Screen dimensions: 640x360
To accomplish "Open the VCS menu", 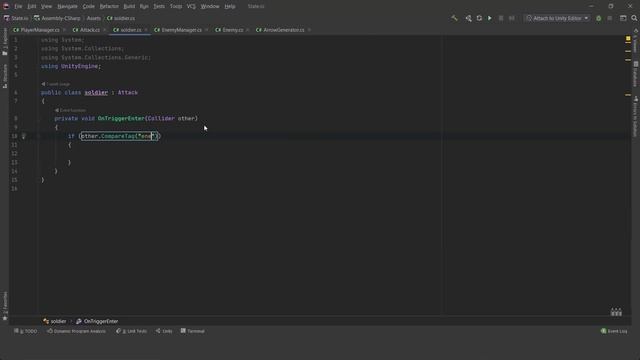I will 191,7.
